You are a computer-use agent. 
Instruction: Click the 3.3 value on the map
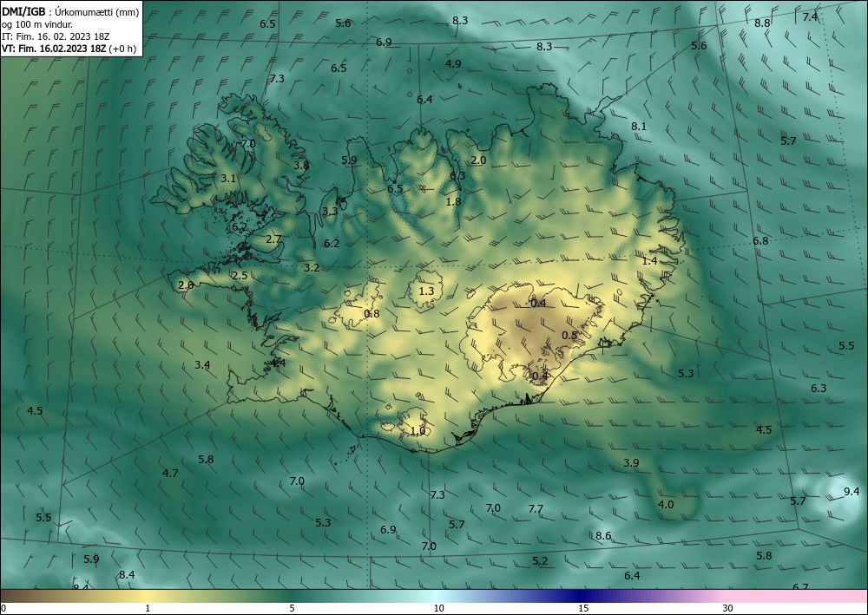coord(330,212)
